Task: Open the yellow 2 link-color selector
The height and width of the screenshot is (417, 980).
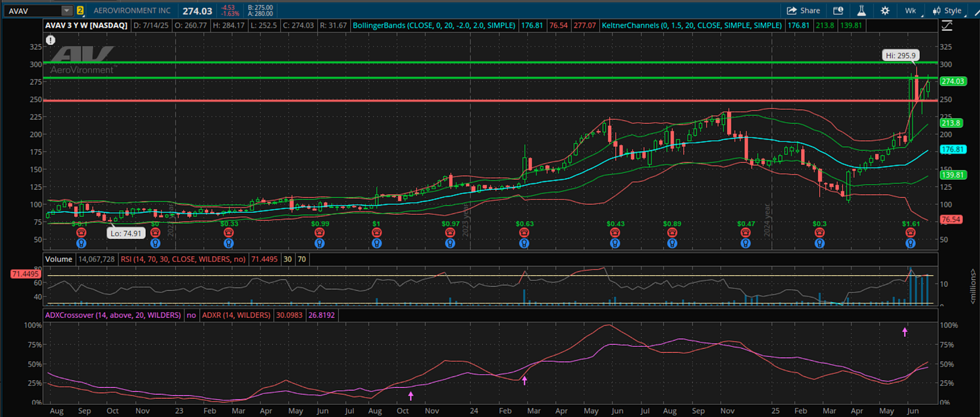Action: coord(80,10)
